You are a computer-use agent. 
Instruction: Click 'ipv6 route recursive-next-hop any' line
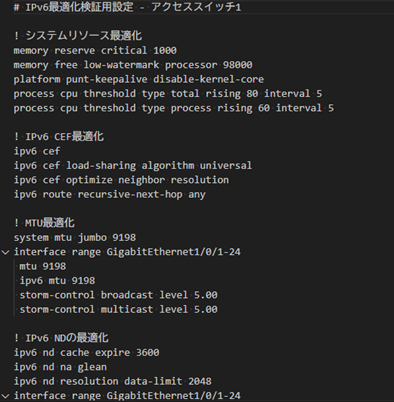[x=110, y=194]
